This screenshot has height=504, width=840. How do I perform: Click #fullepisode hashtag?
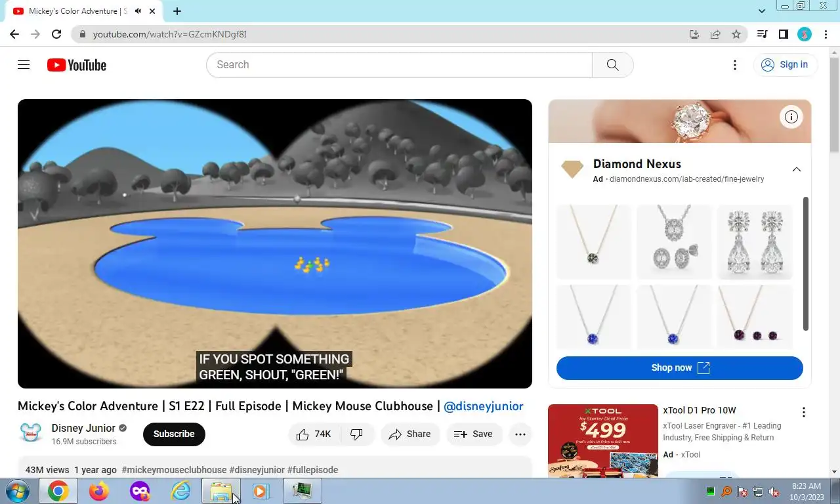312,470
